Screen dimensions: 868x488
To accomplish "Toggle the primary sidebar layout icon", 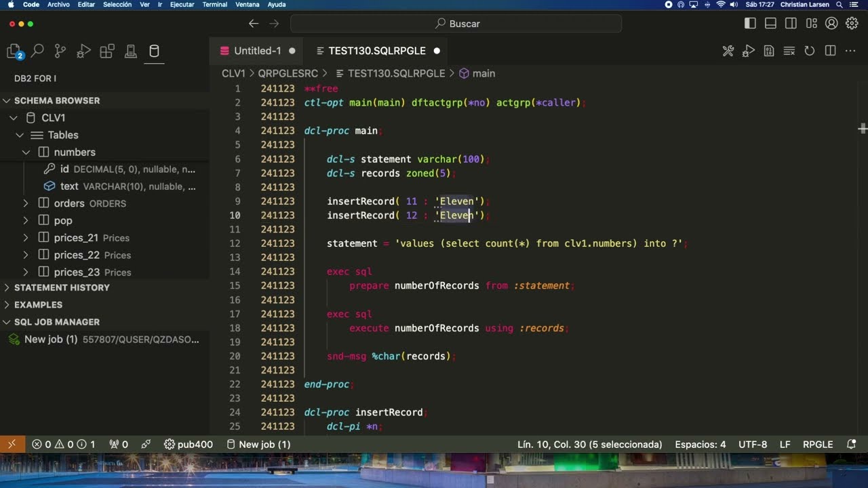I will (x=750, y=24).
